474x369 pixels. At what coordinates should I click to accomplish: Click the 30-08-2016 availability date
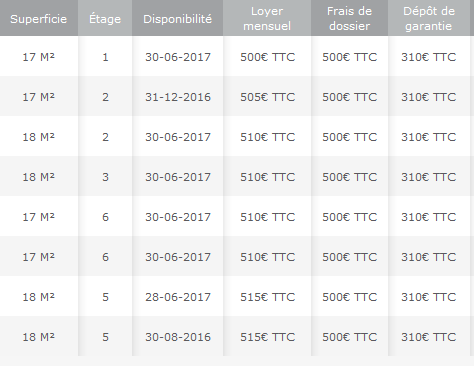(x=178, y=337)
